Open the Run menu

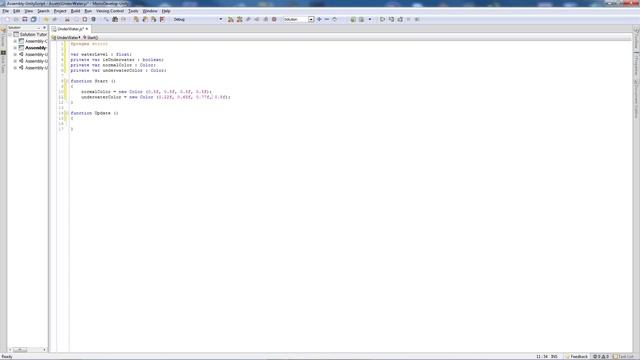88,11
